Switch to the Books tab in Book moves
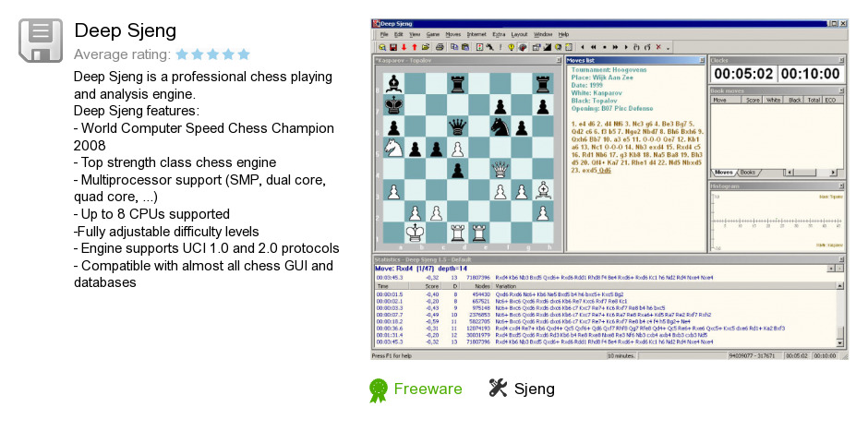868x431 pixels. (748, 173)
